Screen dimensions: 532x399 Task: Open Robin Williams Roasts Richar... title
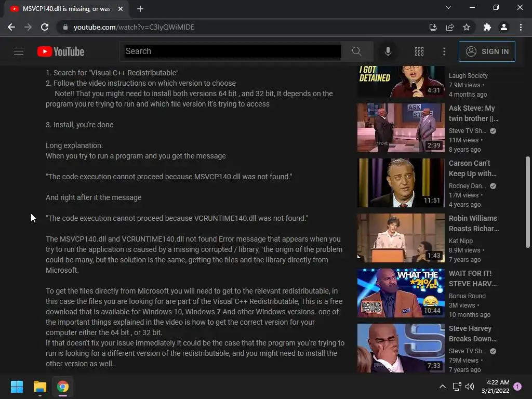[474, 223]
